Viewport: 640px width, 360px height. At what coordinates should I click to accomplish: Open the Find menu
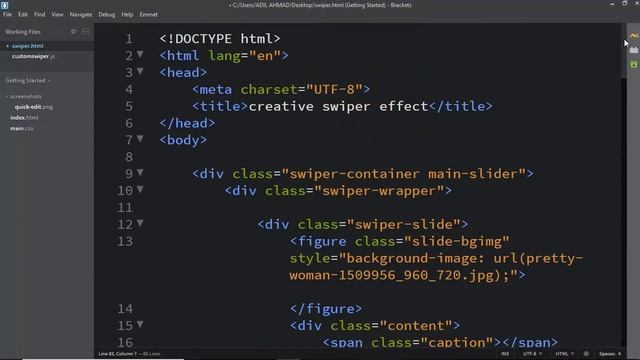tap(40, 14)
